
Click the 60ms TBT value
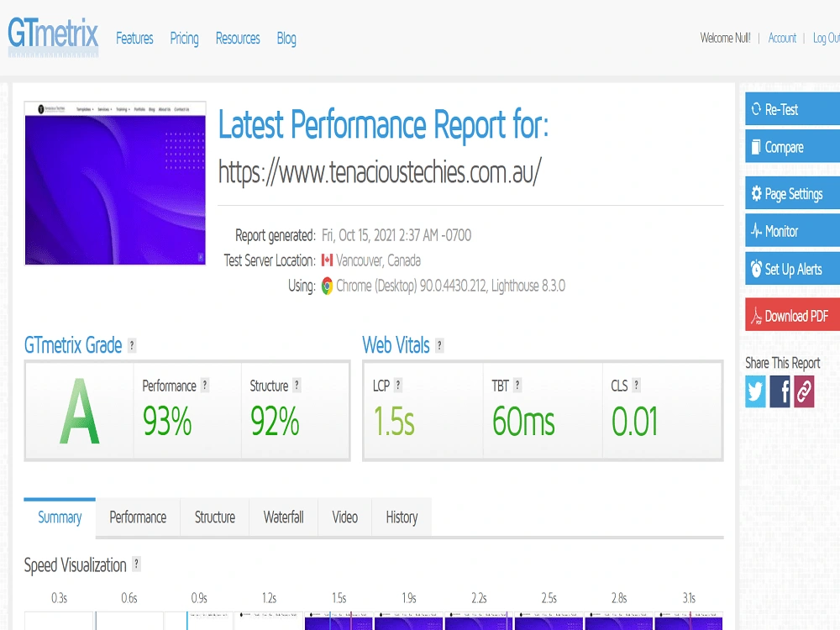click(x=523, y=421)
